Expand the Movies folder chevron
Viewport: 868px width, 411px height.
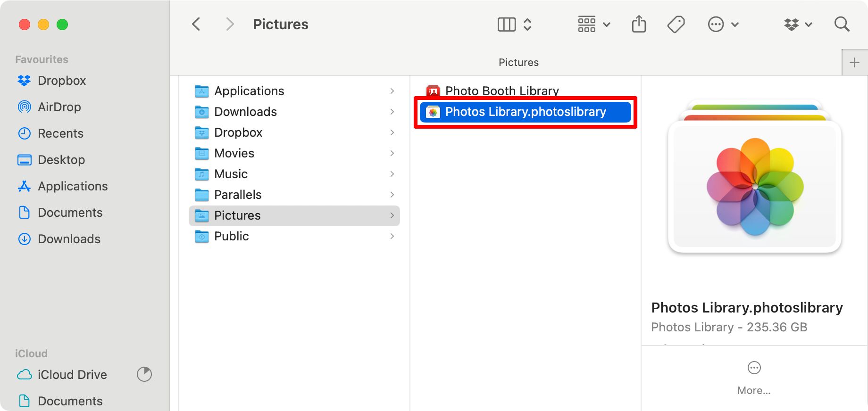(392, 153)
